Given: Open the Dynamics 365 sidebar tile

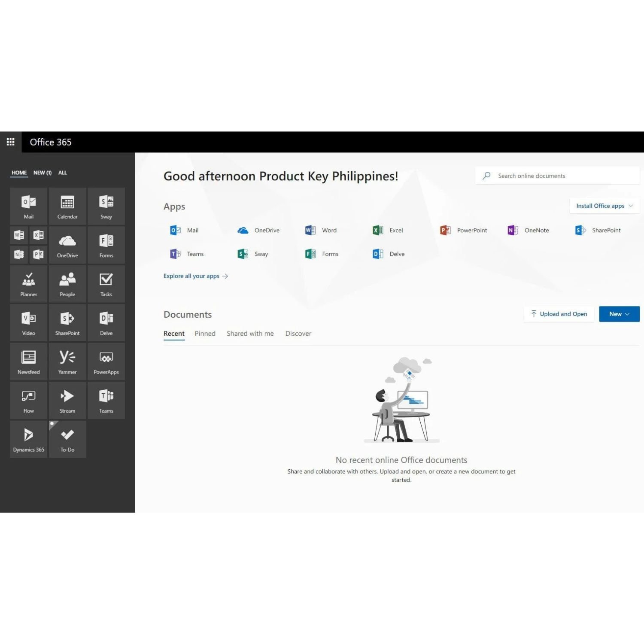Looking at the screenshot, I should [28, 439].
